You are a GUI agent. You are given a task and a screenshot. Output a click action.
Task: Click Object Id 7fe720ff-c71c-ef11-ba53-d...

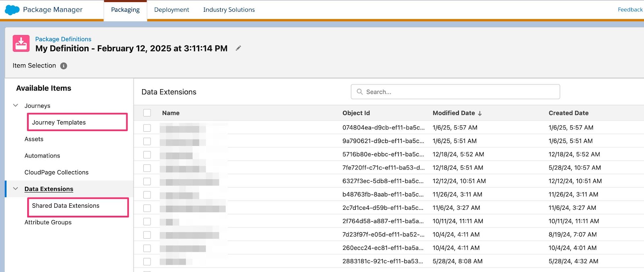[x=383, y=168]
